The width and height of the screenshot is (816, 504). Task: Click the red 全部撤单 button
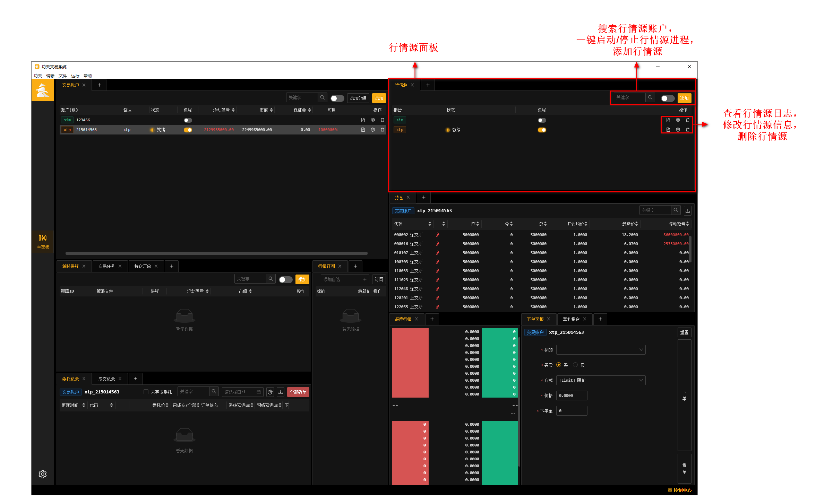pos(298,392)
